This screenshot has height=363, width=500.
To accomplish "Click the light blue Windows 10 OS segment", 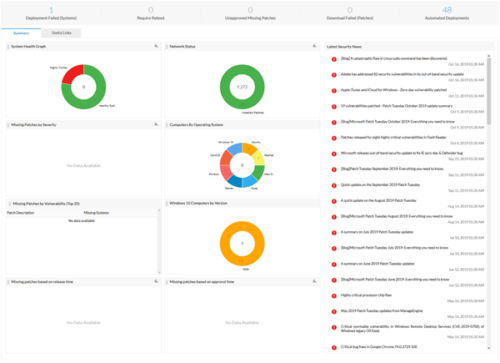I will [235, 148].
